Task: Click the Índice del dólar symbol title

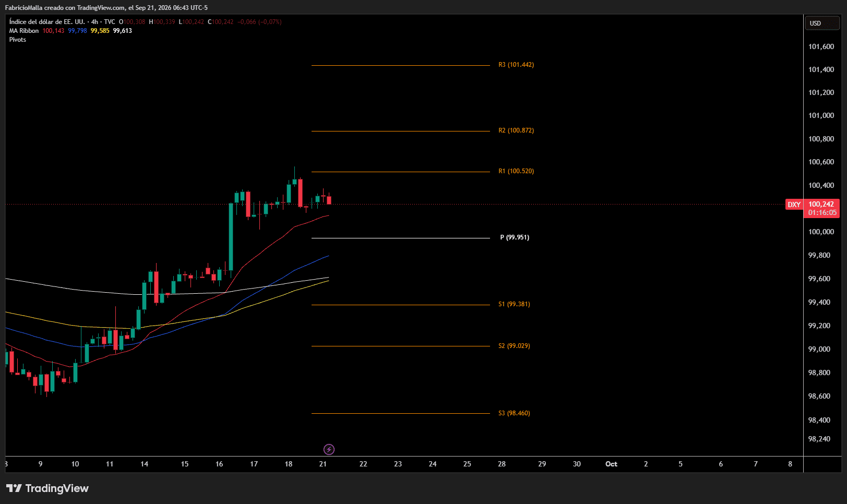Action: click(47, 22)
